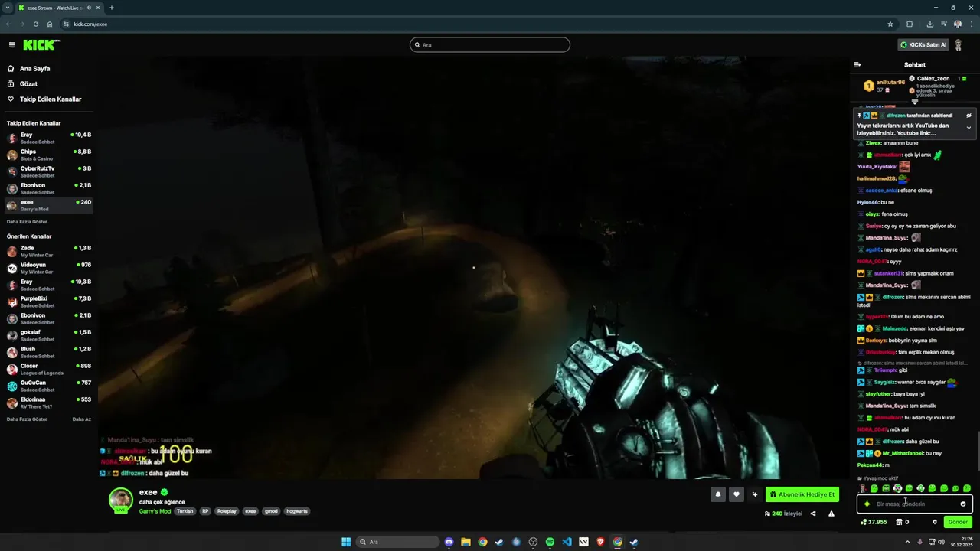Open recommended channel GuGuCan
This screenshot has height=551, width=980.
click(49, 386)
